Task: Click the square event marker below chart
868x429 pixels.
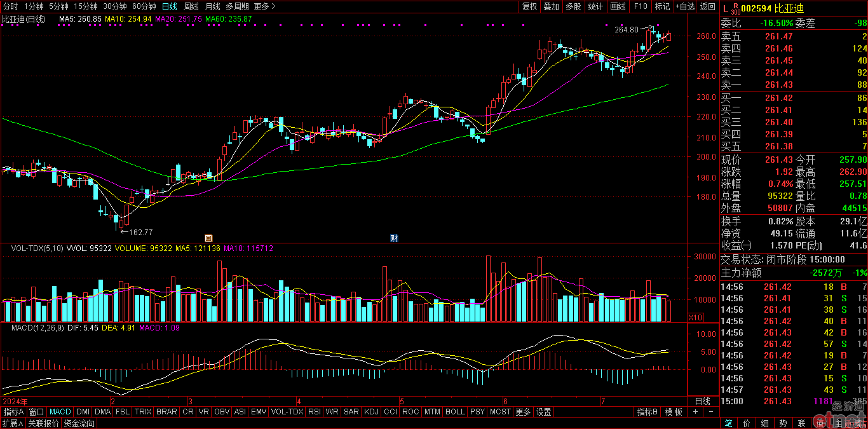Action: pyautogui.click(x=208, y=238)
